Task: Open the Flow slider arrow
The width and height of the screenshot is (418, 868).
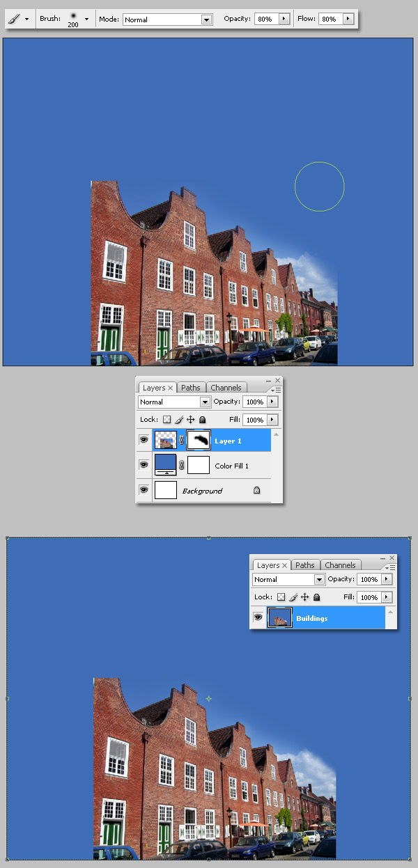Action: (x=348, y=19)
